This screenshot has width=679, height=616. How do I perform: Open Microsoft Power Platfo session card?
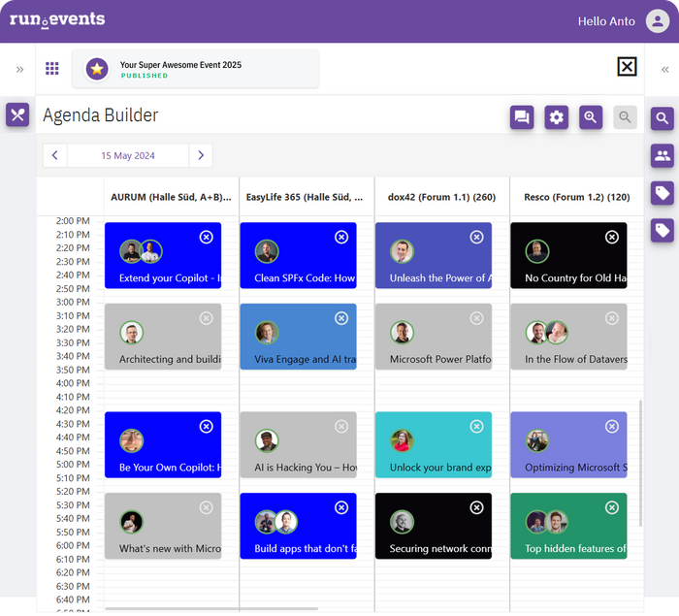pyautogui.click(x=434, y=337)
